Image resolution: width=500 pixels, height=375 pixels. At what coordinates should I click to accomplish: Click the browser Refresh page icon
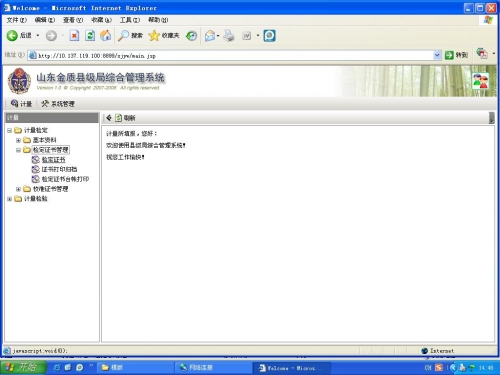click(x=90, y=35)
